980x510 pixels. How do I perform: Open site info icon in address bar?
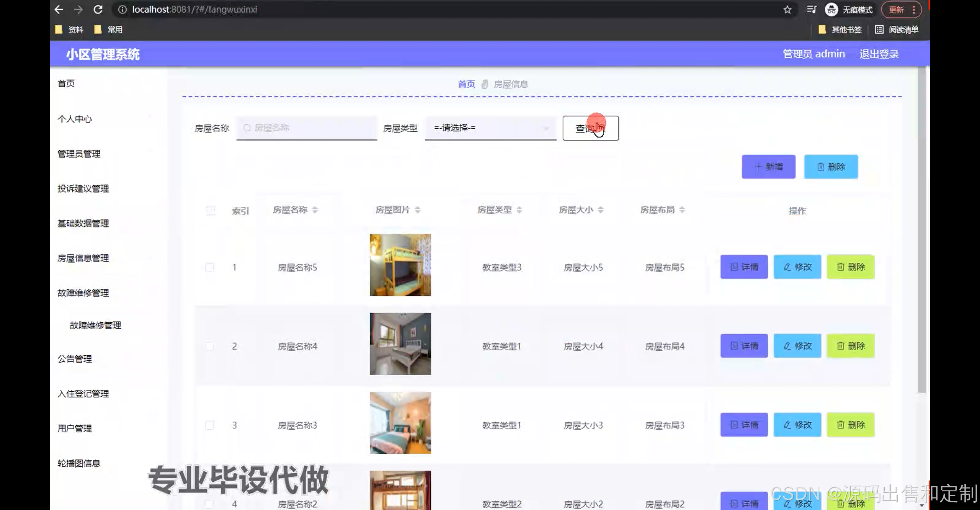[x=122, y=10]
